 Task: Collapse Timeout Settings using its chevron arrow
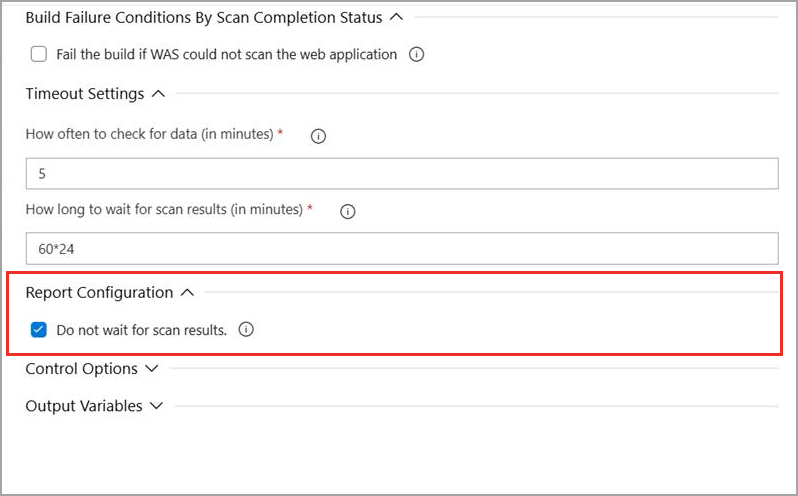158,94
